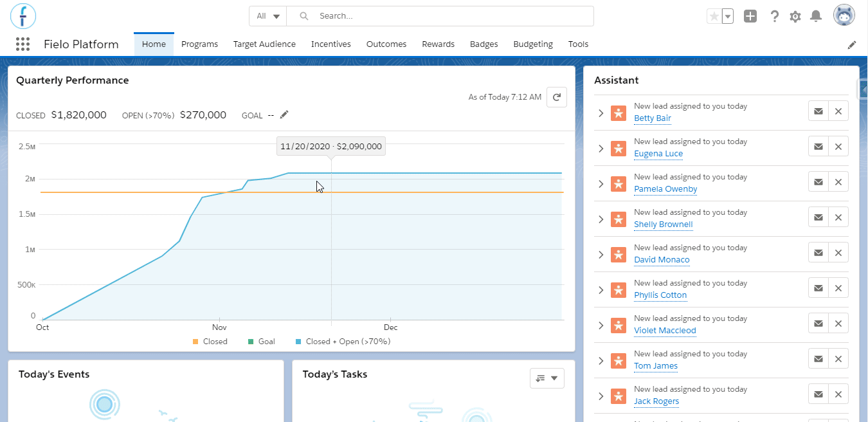Edit the quarterly goal pencil icon
The image size is (868, 422).
point(284,115)
